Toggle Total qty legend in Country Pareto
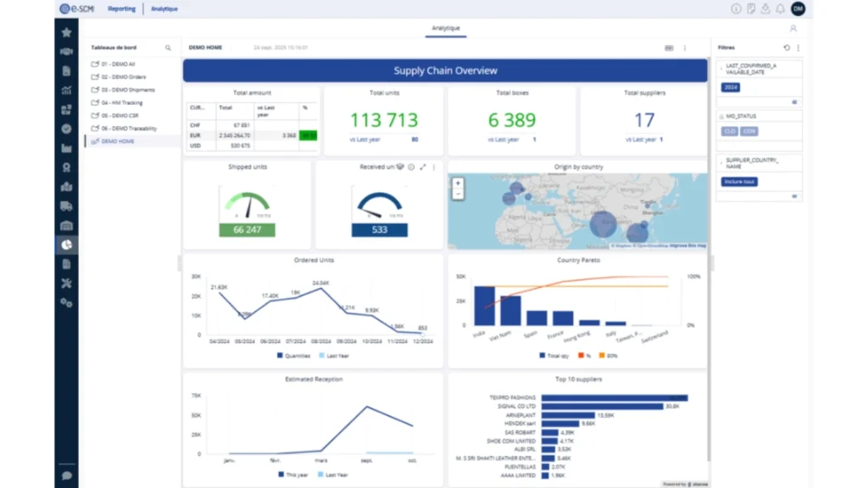Screen dimensions: 868x488 tap(554, 356)
